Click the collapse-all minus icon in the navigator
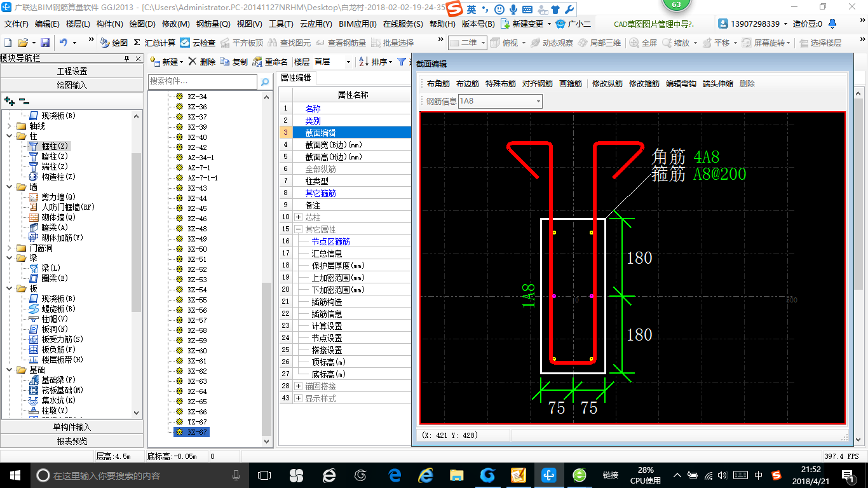 24,101
